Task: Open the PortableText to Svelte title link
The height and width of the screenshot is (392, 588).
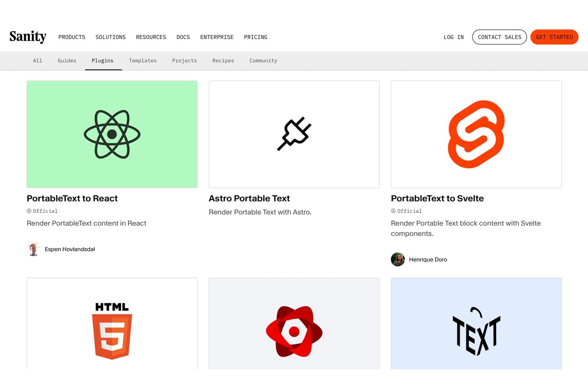Action: tap(437, 198)
